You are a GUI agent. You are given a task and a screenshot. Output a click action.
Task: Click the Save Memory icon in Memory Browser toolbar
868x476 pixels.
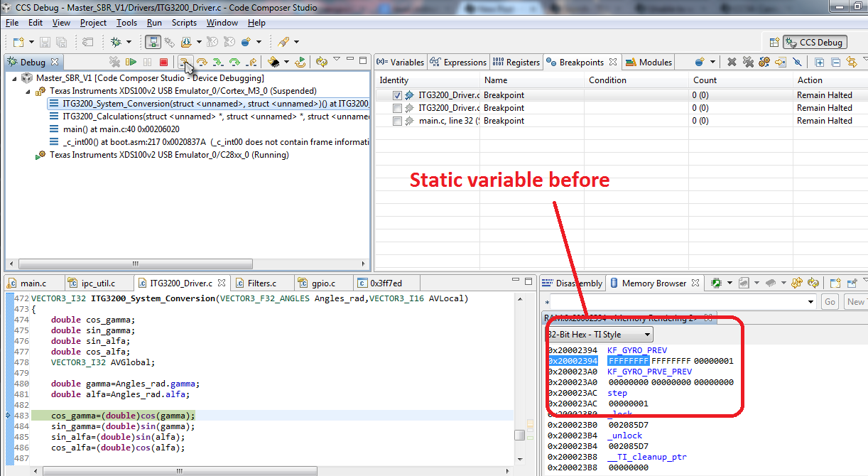click(x=744, y=283)
